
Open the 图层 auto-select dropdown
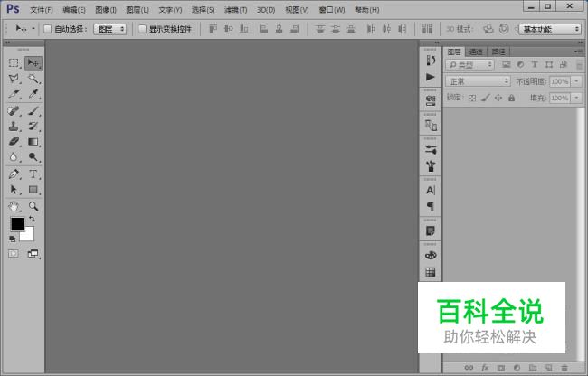[x=109, y=29]
